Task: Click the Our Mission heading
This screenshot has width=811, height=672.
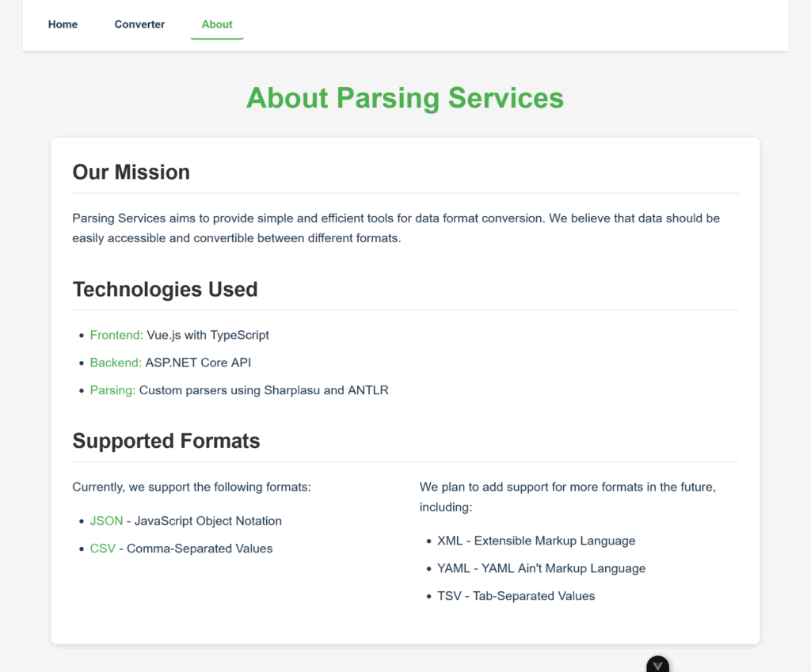Action: 131,172
